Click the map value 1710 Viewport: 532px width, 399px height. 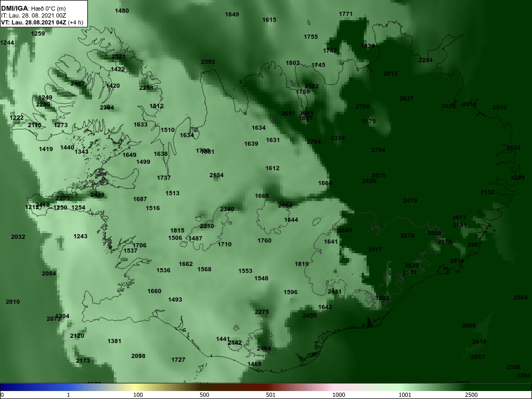pyautogui.click(x=225, y=244)
